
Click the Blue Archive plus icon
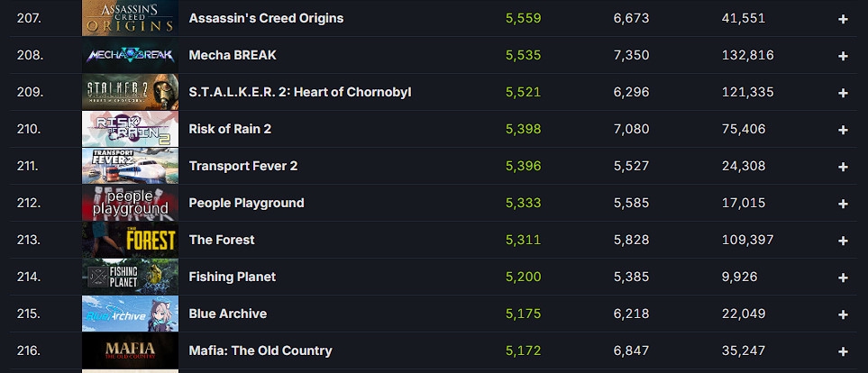point(843,314)
